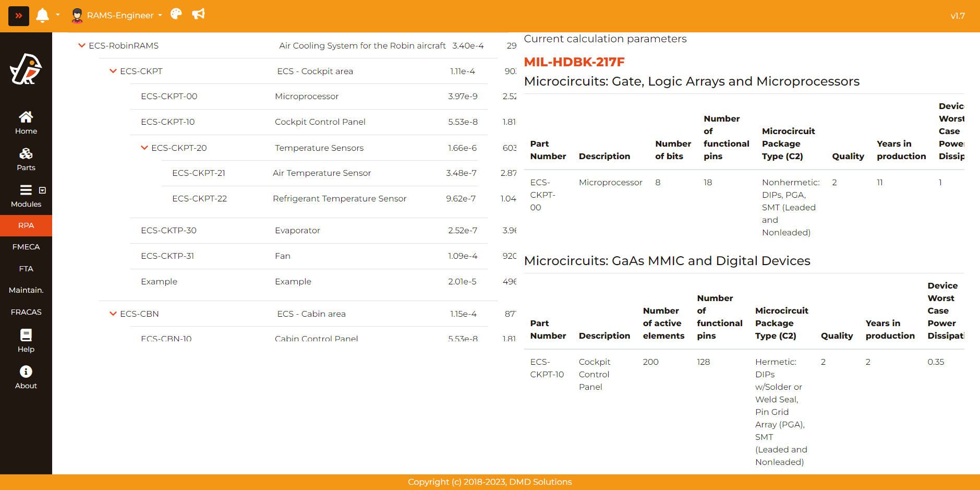Open the Help book icon
The width and height of the screenshot is (980, 490).
26,341
